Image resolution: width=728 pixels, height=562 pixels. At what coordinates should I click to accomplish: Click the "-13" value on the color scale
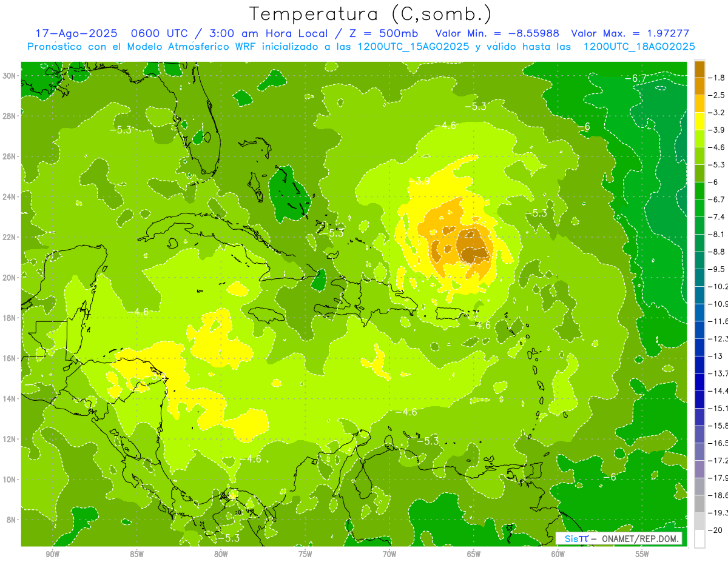point(716,356)
